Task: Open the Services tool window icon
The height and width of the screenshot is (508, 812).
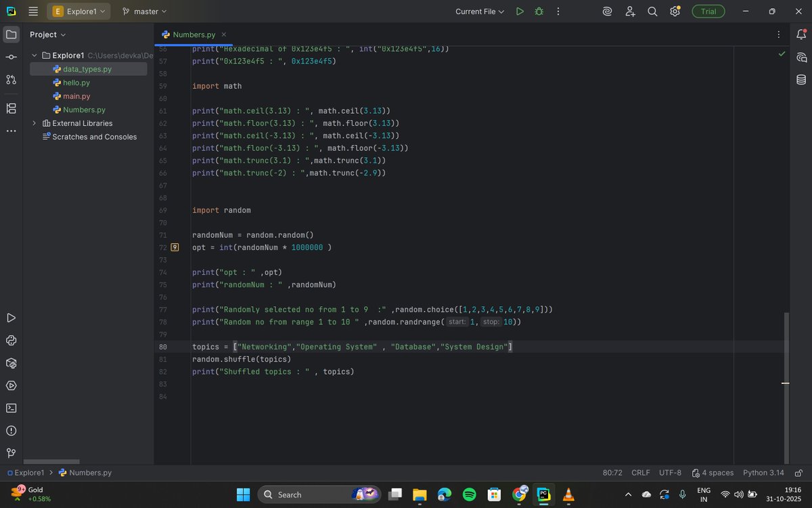Action: [x=11, y=385]
